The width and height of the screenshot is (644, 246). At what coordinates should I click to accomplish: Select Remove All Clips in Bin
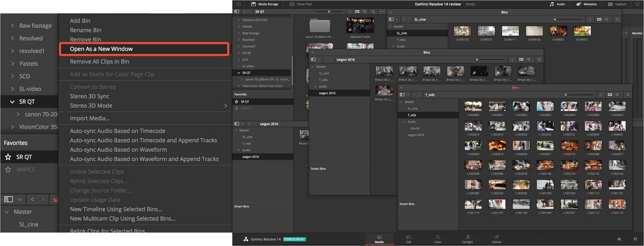[99, 62]
